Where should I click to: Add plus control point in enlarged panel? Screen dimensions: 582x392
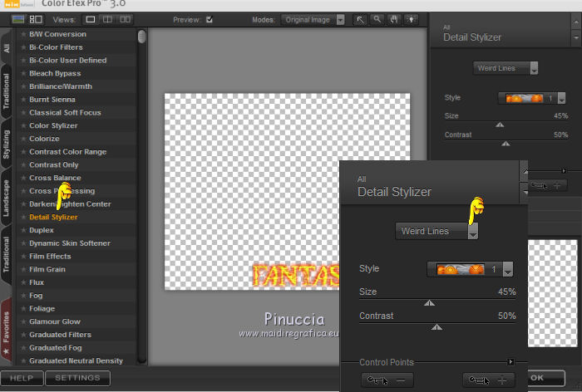click(x=489, y=380)
